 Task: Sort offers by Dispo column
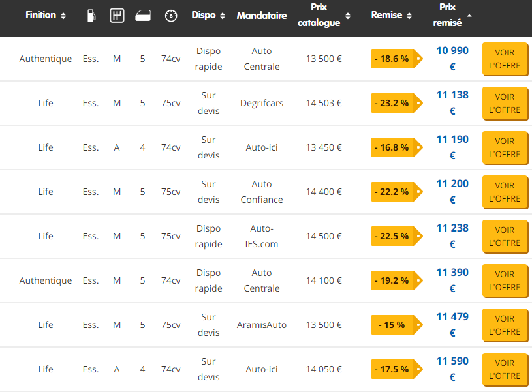point(208,16)
